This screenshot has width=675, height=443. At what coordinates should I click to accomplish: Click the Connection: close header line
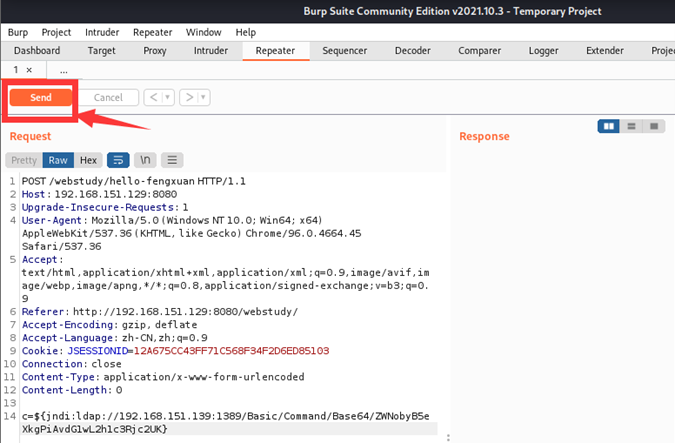[x=71, y=364]
